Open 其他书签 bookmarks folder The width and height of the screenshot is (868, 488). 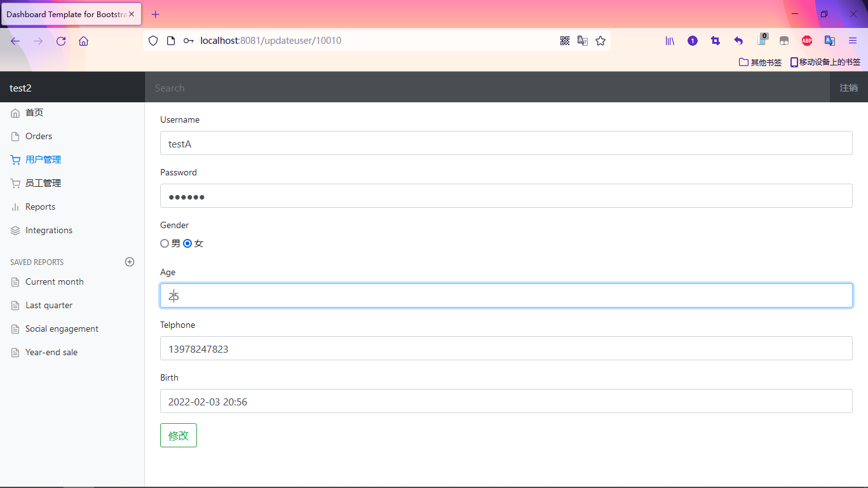click(x=760, y=62)
